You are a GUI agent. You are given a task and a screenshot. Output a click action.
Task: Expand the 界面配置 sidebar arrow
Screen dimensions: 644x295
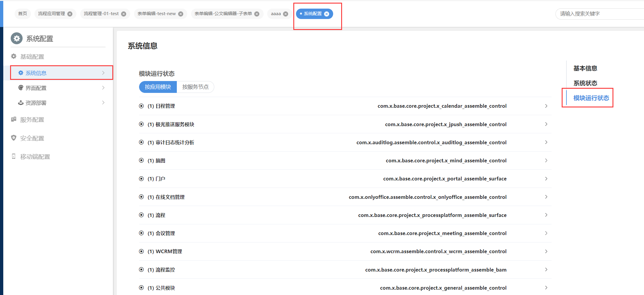point(103,88)
